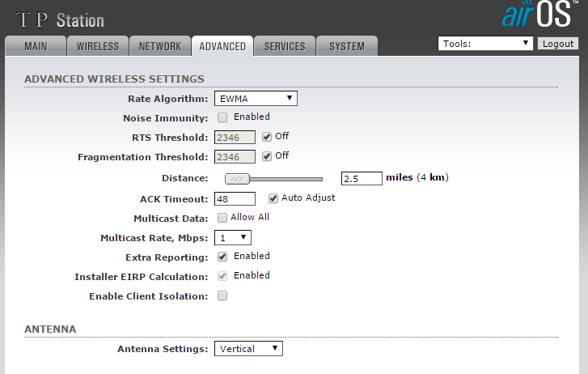Click the ACK Timeout input field
This screenshot has width=588, height=374.
[235, 198]
